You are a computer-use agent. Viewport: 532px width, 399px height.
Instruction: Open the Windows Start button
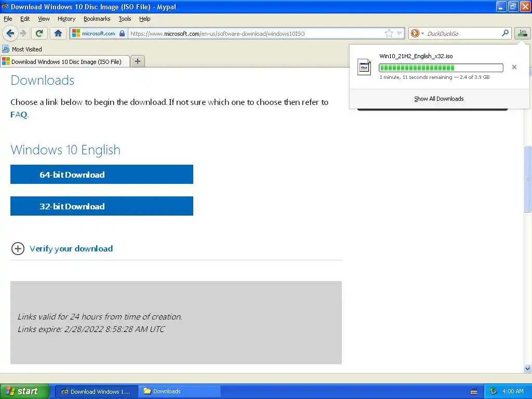(25, 391)
